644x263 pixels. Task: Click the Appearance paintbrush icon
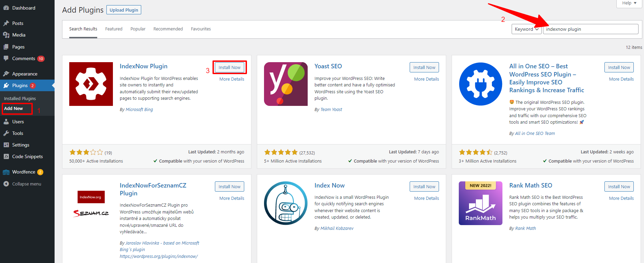point(6,74)
